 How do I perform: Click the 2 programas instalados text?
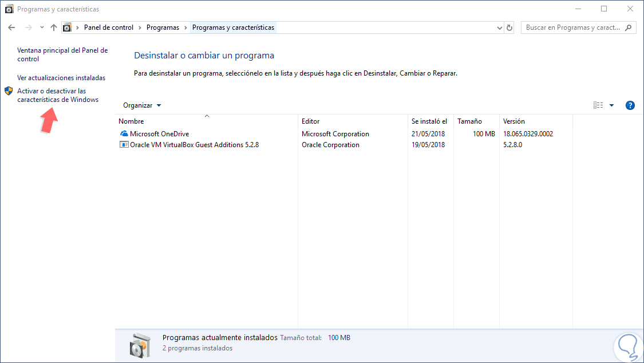pos(197,348)
